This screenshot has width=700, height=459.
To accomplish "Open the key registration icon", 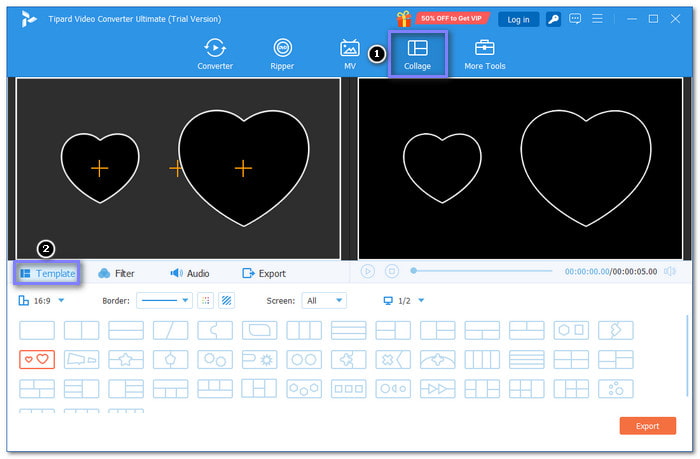I will [553, 19].
